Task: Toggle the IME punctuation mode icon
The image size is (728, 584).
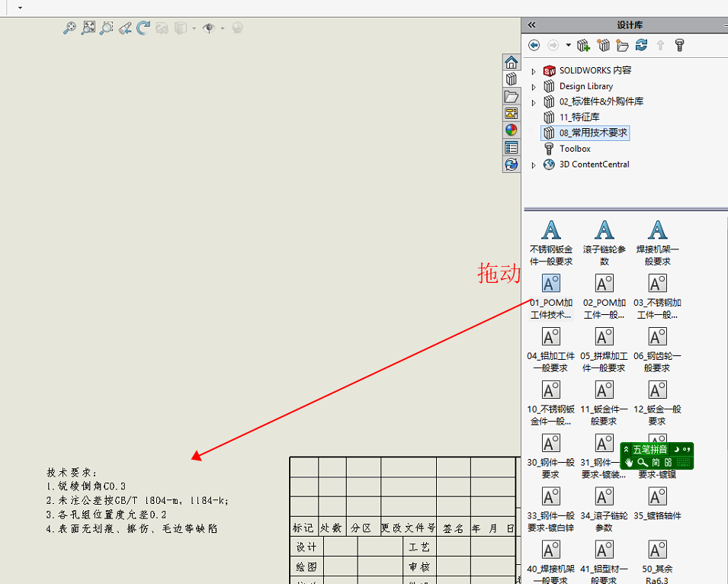Action: [686, 449]
